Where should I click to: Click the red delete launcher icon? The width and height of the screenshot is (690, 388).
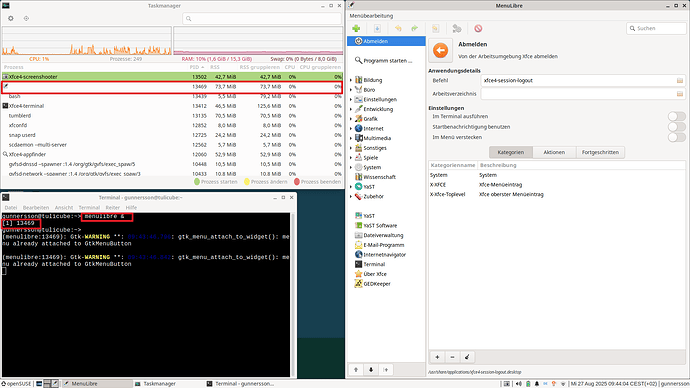pos(478,29)
